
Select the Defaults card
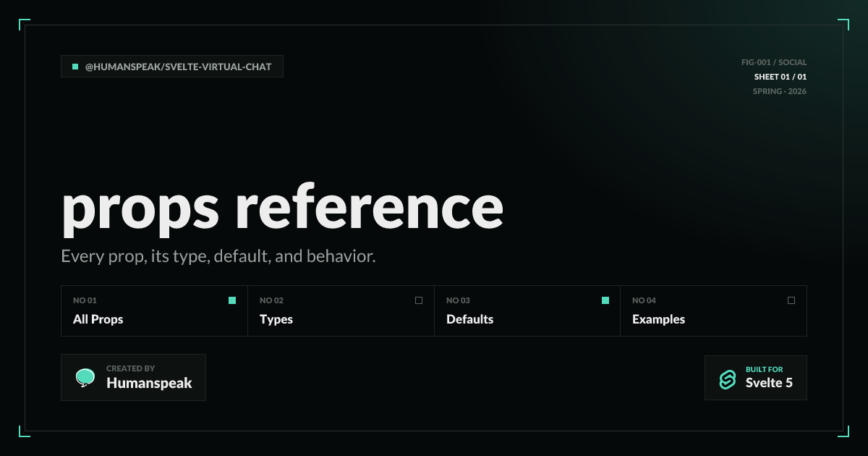pyautogui.click(x=527, y=311)
